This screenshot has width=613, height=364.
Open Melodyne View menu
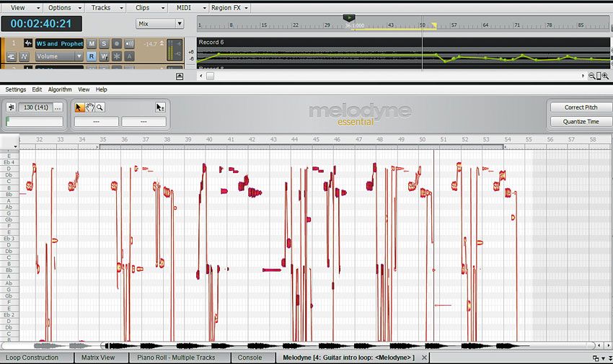click(x=84, y=89)
